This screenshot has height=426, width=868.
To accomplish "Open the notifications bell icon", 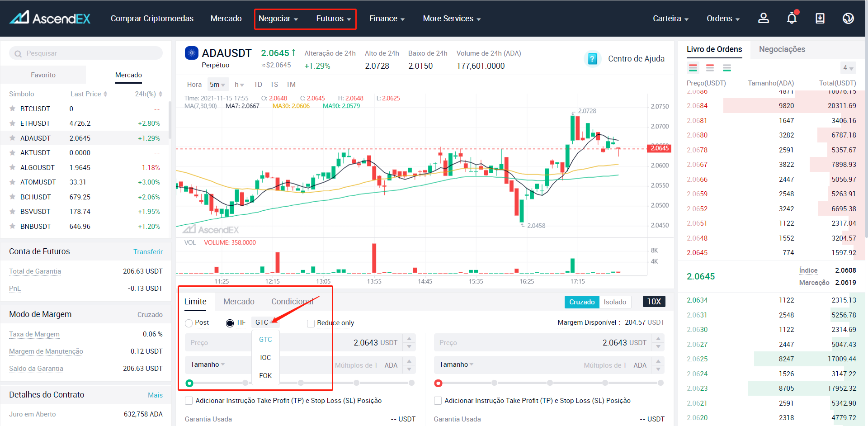I will coord(792,18).
